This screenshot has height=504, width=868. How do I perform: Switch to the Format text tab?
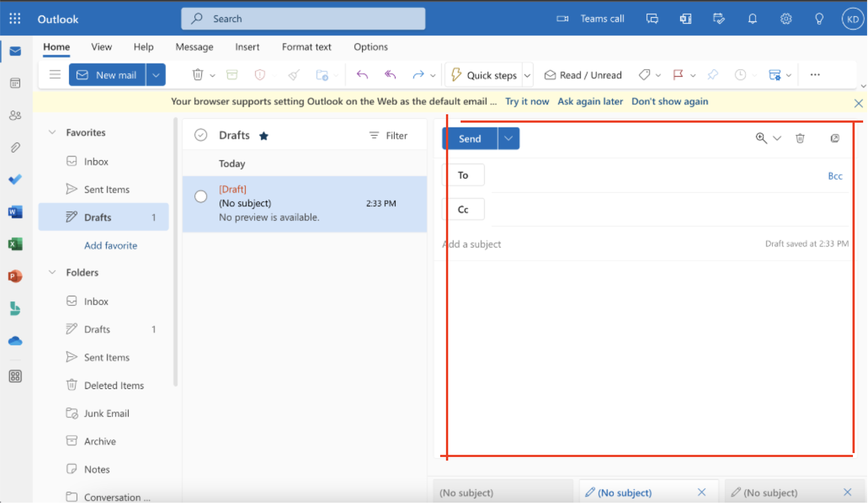[x=306, y=47]
